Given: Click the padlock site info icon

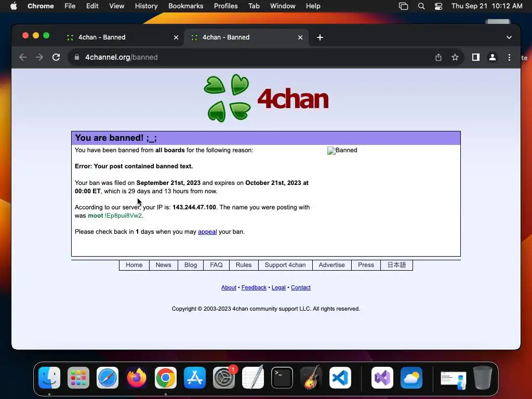Looking at the screenshot, I should [x=77, y=57].
